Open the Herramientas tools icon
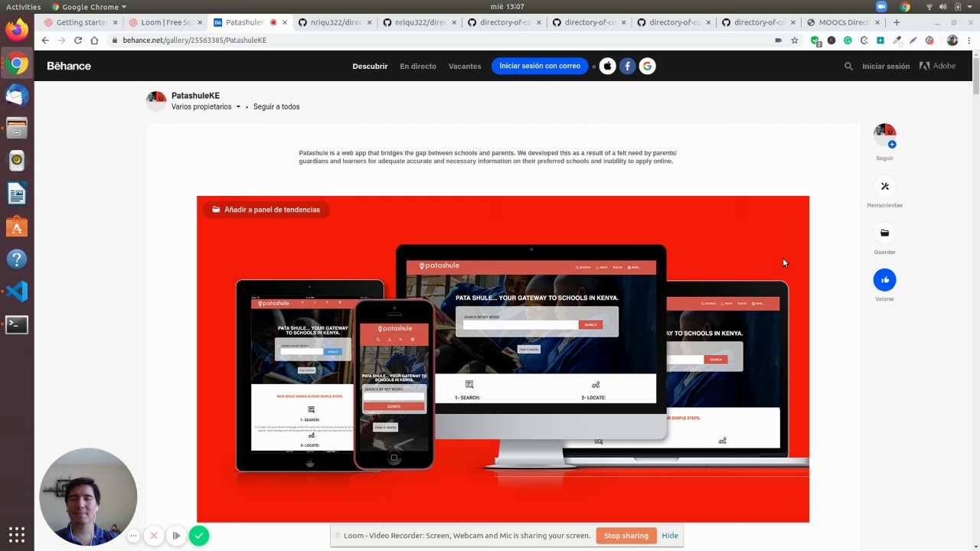This screenshot has height=551, width=980. [x=884, y=186]
